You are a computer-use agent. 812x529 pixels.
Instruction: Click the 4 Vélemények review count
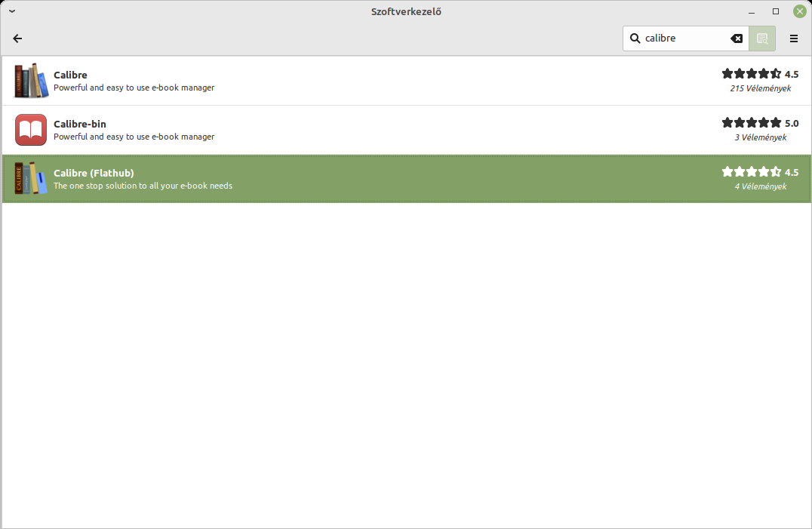pyautogui.click(x=760, y=186)
